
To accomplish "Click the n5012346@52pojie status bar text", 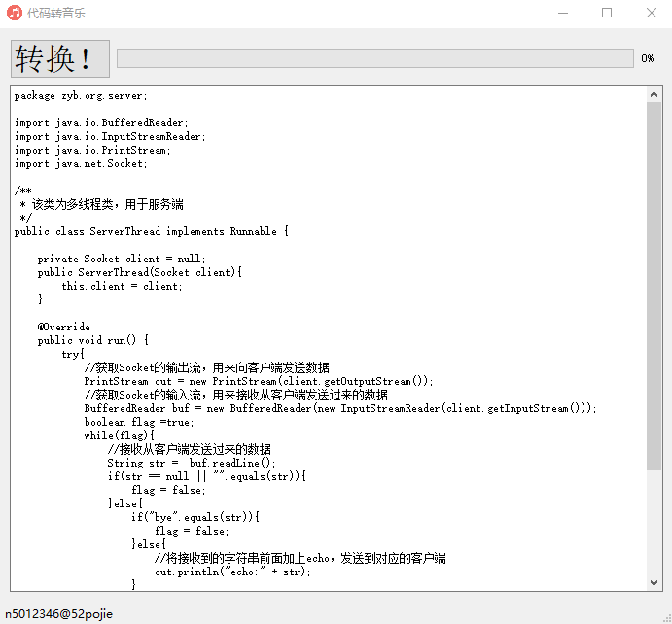I will (58, 613).
